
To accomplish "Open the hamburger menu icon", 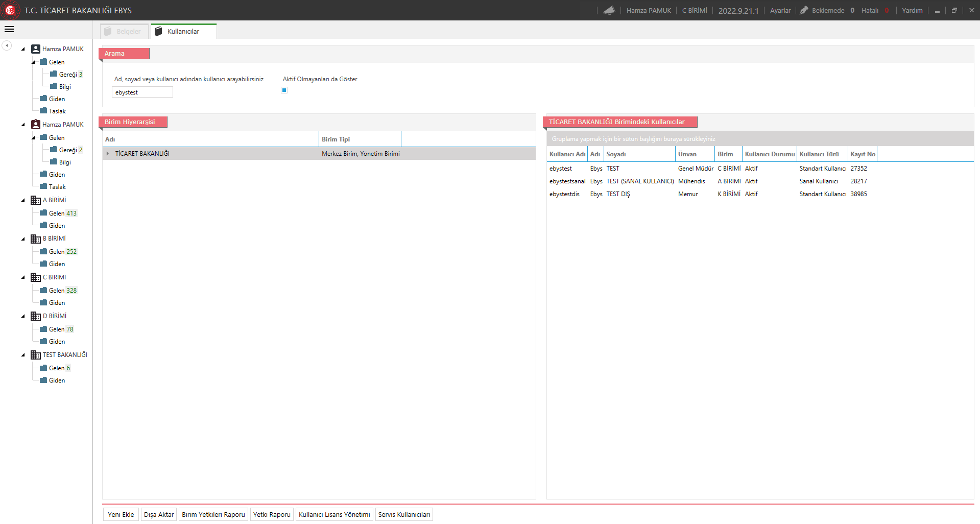I will point(9,29).
